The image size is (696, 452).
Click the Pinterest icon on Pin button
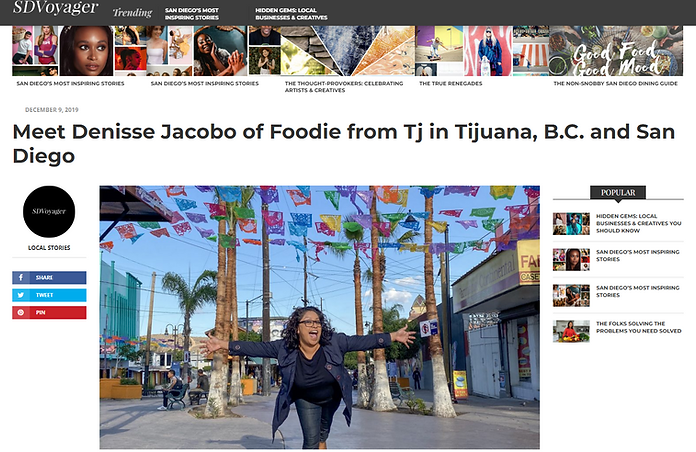coord(21,313)
